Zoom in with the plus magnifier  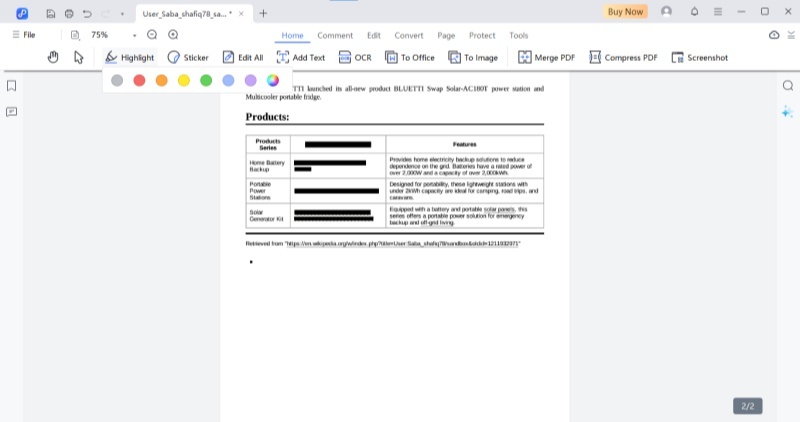click(173, 35)
